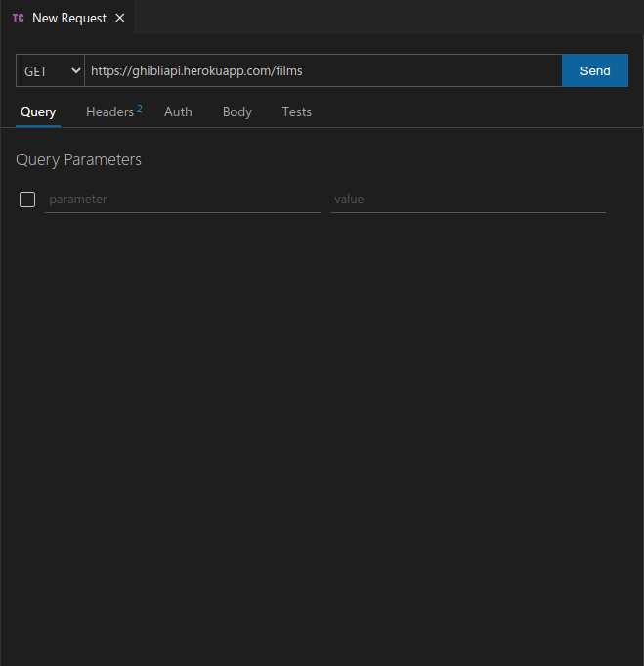Send the request with Send button
Screen dimensions: 644x666
595,70
